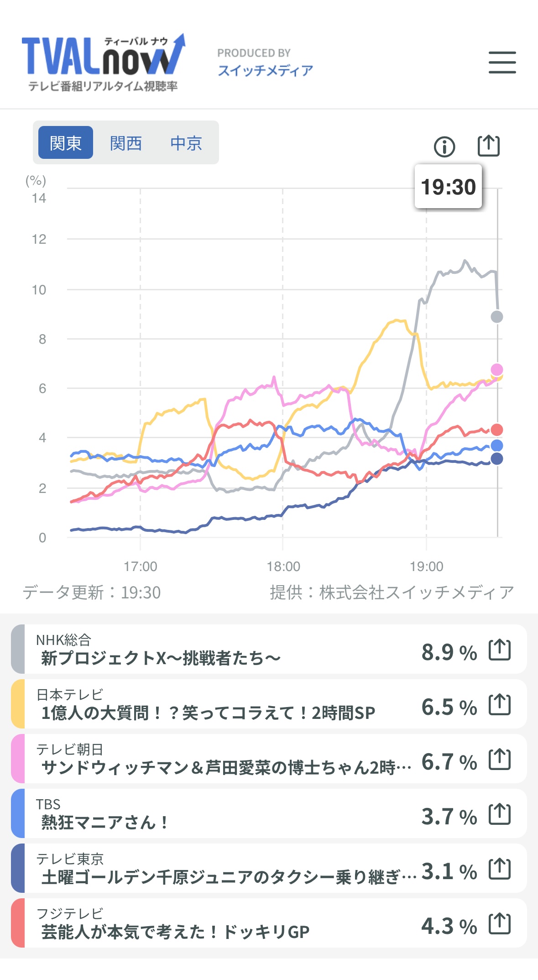This screenshot has height=980, width=538.
Task: Switch to the 中京 region tab
Action: coord(186,143)
